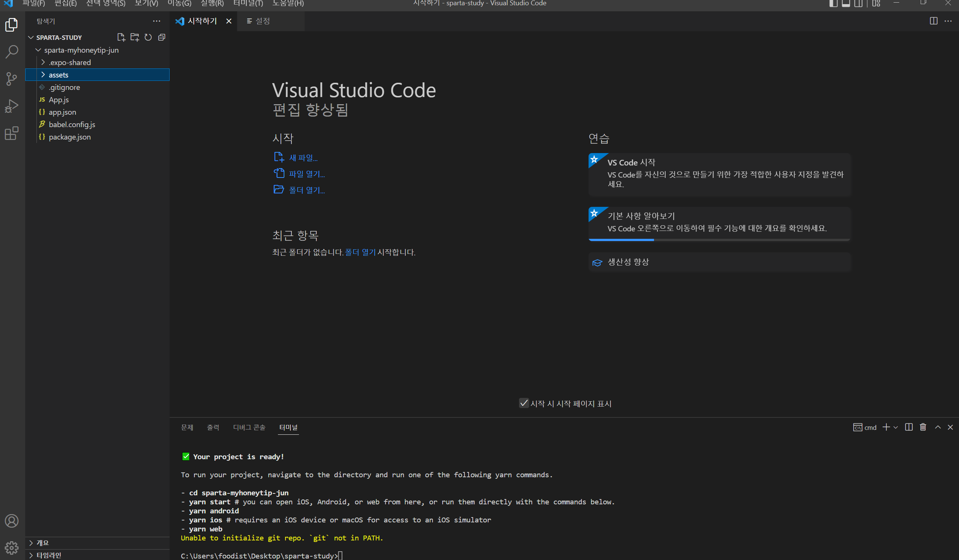Select the cmd terminal profile label
The height and width of the screenshot is (560, 959).
[x=865, y=427]
